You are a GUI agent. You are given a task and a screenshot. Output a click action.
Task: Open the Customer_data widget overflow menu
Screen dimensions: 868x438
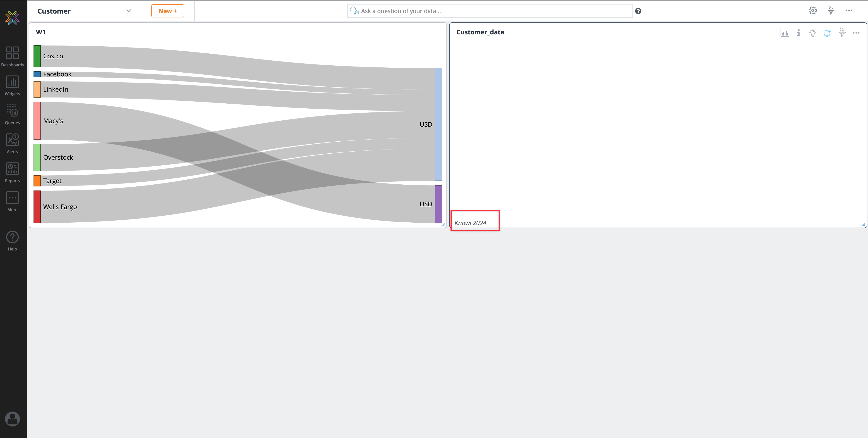[x=856, y=33]
